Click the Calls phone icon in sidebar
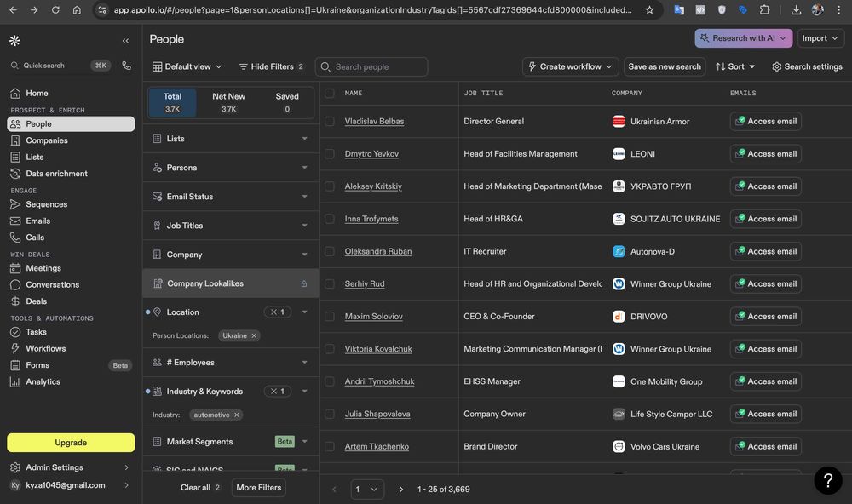 pos(15,238)
